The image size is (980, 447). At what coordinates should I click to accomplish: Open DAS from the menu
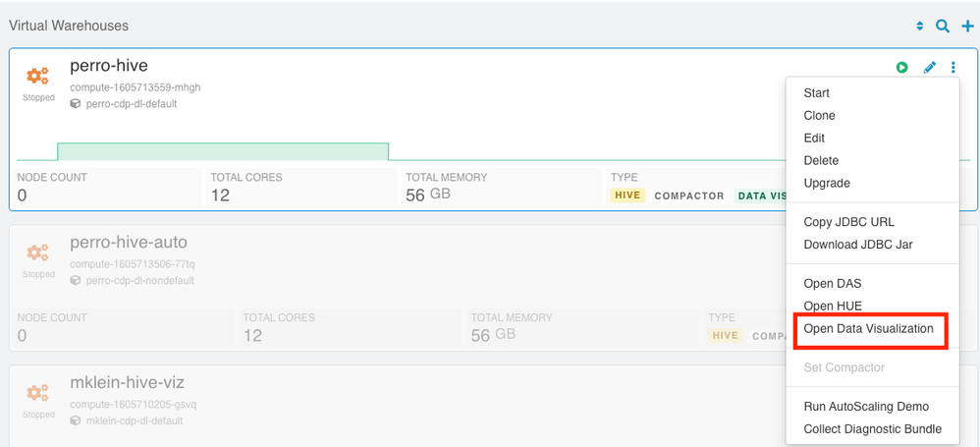pyautogui.click(x=833, y=283)
